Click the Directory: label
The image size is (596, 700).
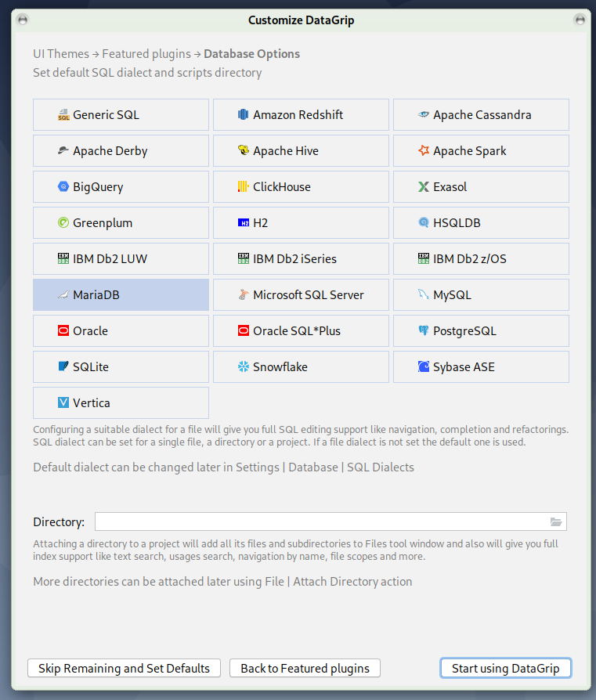click(59, 522)
